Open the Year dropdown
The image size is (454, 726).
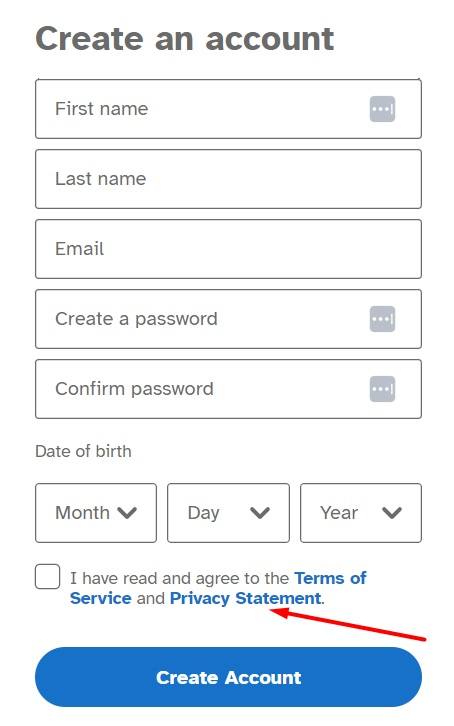361,513
